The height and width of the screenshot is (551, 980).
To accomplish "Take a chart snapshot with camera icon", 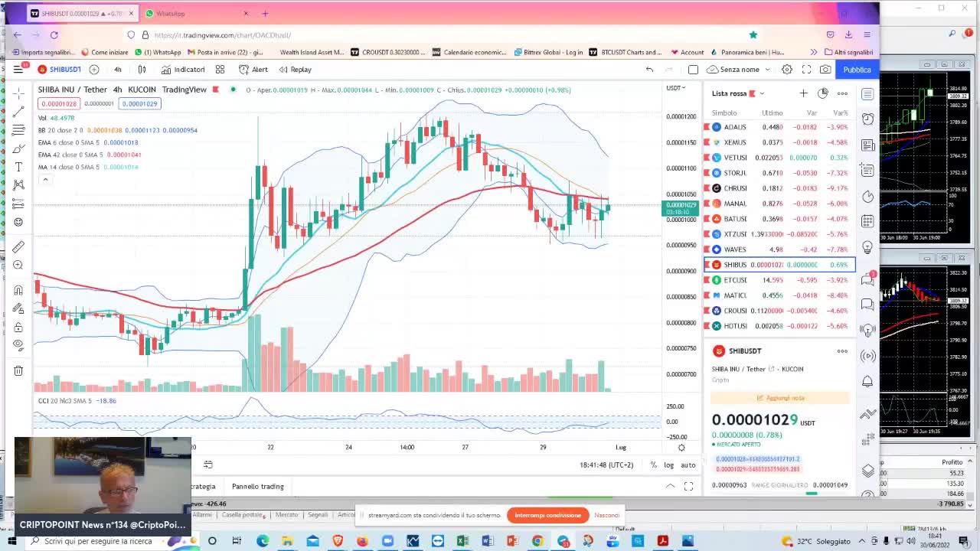I will point(825,70).
